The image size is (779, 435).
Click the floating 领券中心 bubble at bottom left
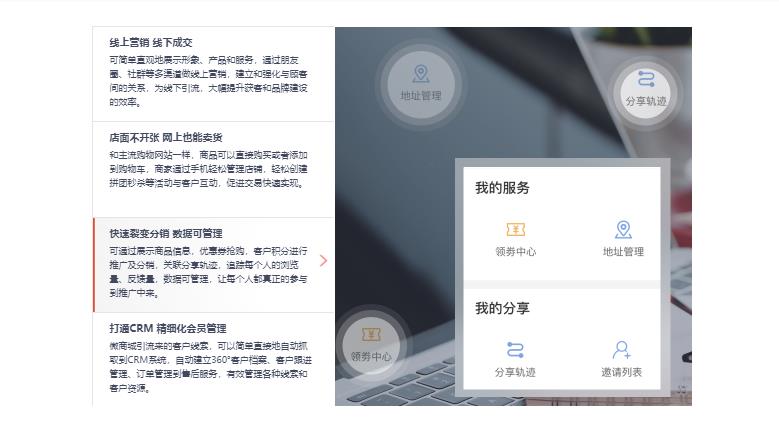[371, 345]
